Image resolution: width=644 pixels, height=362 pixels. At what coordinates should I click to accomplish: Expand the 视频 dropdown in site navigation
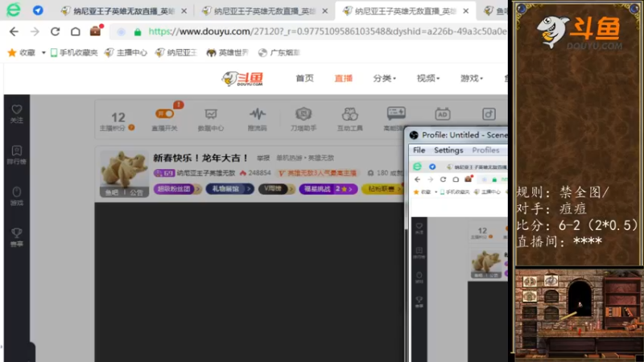(428, 78)
